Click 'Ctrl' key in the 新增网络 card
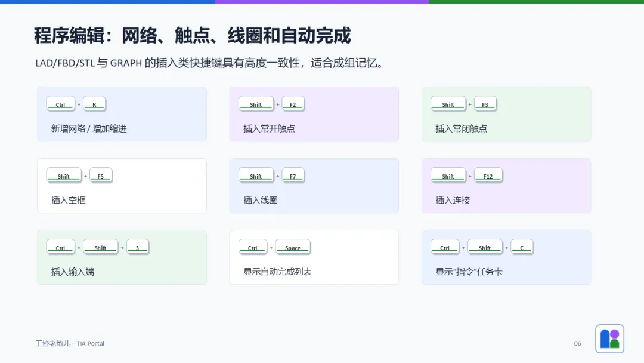 coord(61,104)
